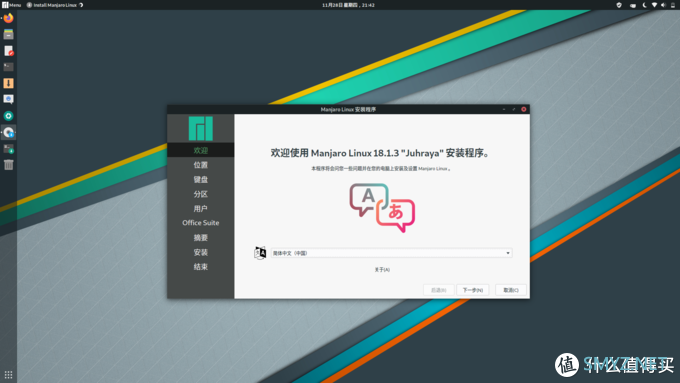Image resolution: width=680 pixels, height=383 pixels.
Task: Launch the text editor dock icon
Action: tap(8, 51)
